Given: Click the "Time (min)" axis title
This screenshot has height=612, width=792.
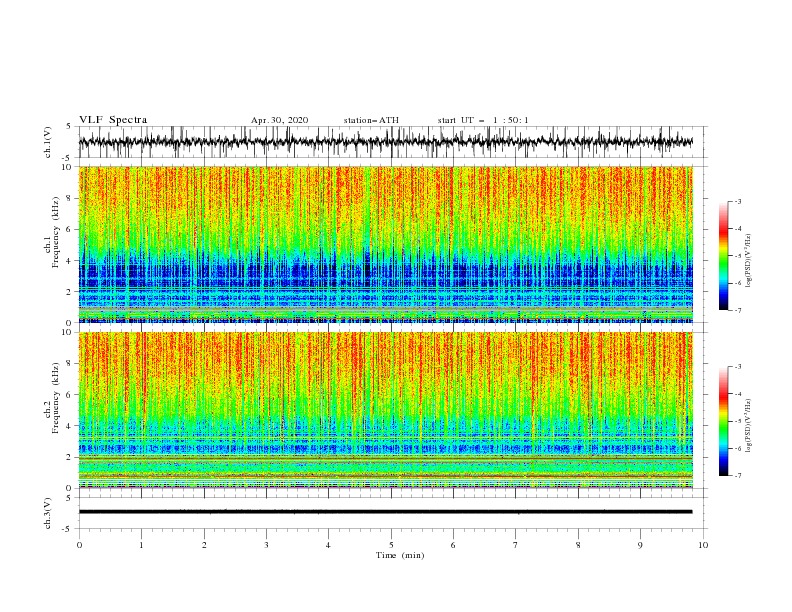Looking at the screenshot, I should [400, 555].
